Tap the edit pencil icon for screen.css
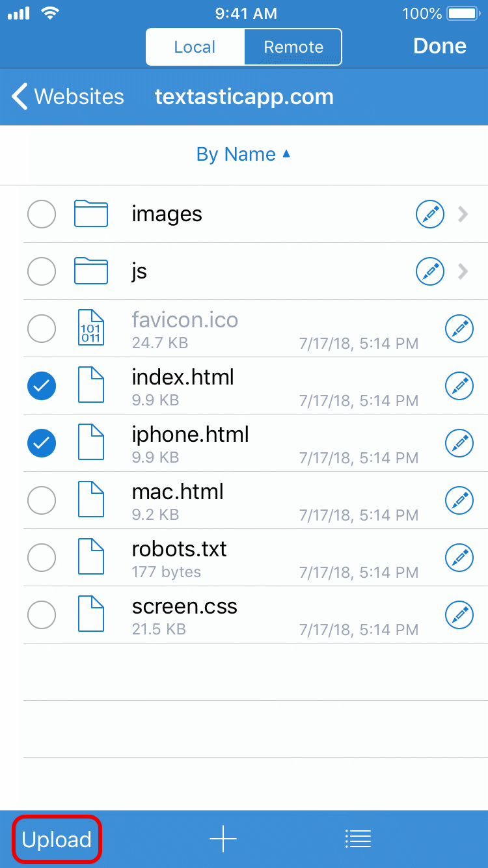 pos(459,615)
